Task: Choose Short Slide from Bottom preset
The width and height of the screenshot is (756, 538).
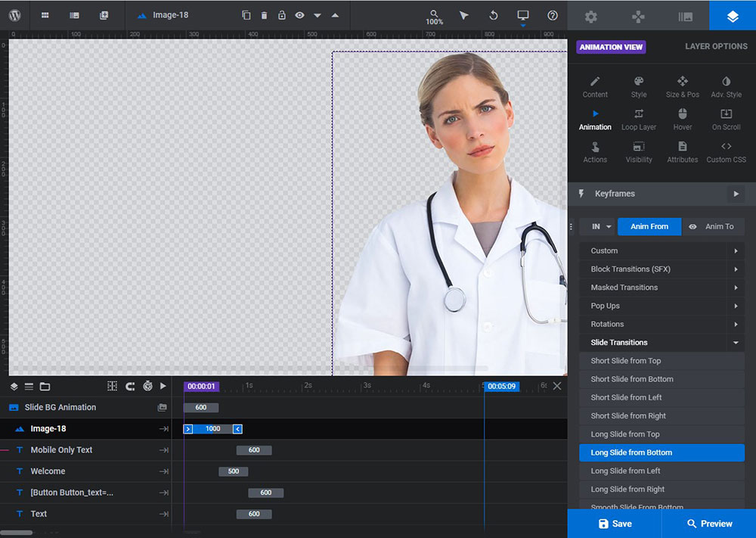Action: pos(662,379)
